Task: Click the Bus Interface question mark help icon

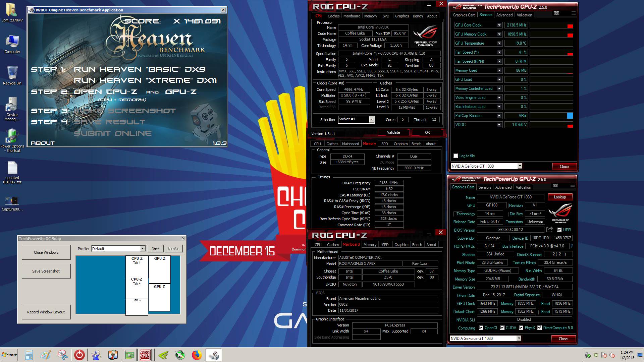Action: click(572, 246)
